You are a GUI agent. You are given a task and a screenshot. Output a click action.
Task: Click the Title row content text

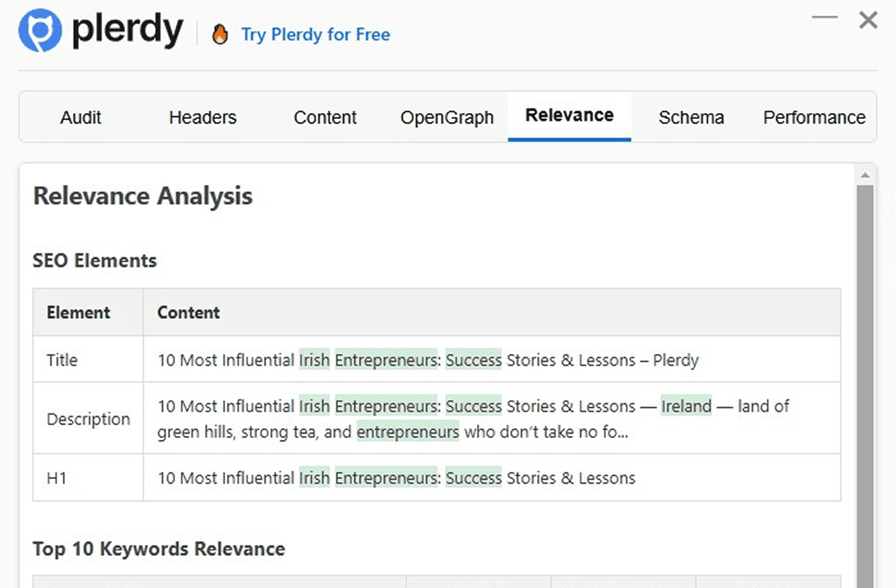coord(428,360)
